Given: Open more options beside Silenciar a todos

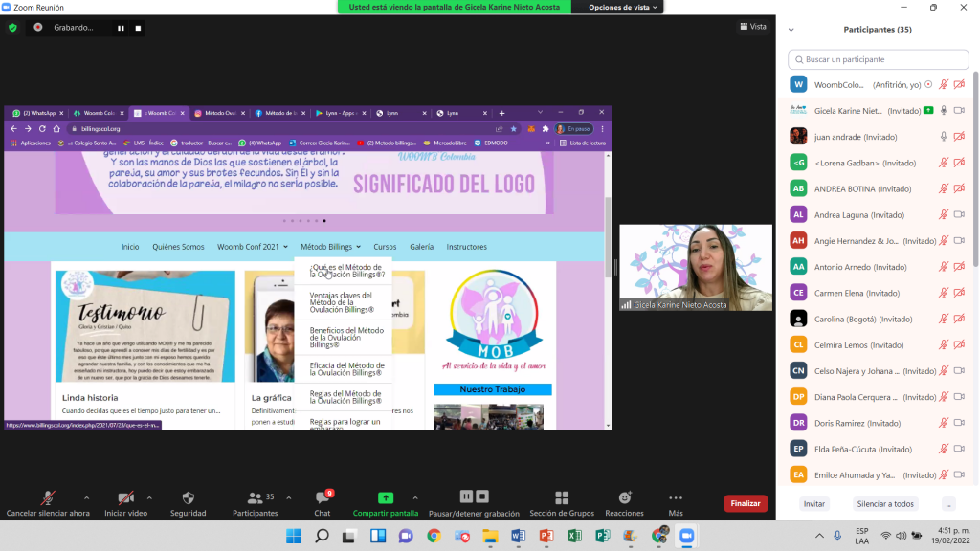Looking at the screenshot, I should pos(948,503).
